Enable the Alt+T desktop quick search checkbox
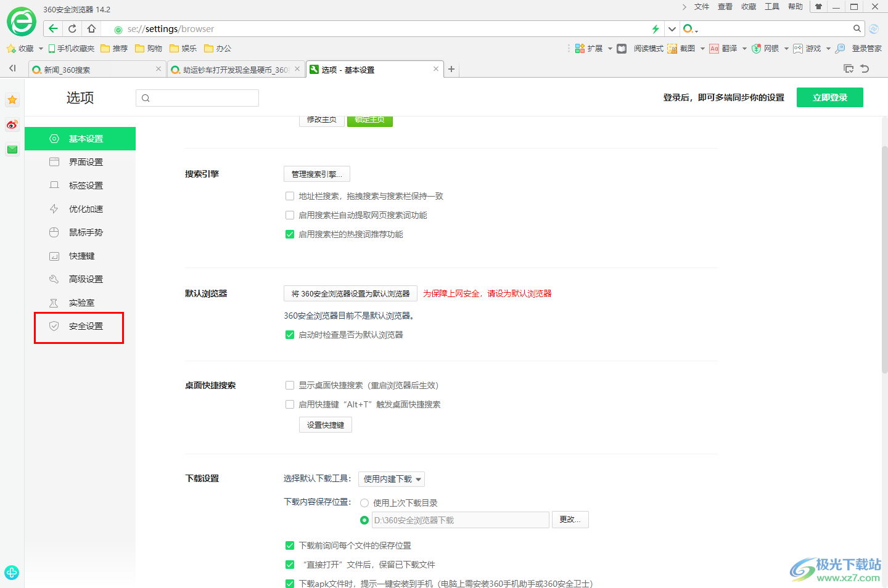Screen dimensions: 888x588 (290, 404)
